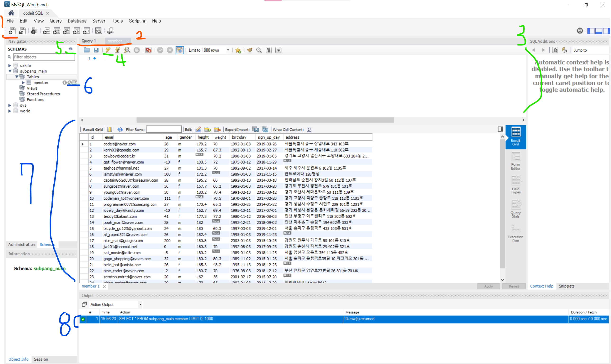The image size is (611, 364).
Task: Toggle the auto-commit mode button
Action: pos(180,50)
